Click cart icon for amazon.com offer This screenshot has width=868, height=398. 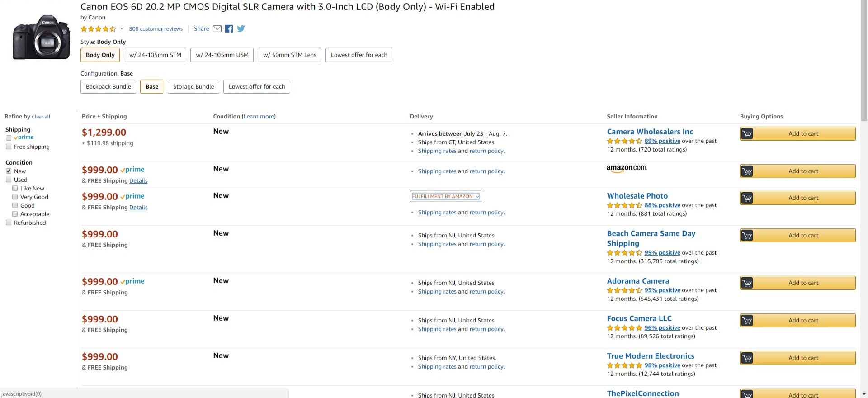tap(747, 171)
